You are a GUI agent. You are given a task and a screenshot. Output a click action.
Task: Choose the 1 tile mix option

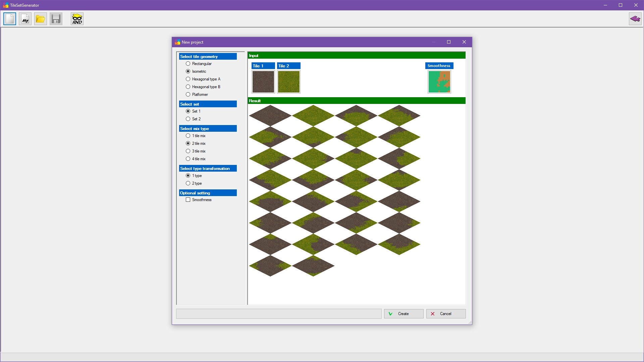point(188,135)
